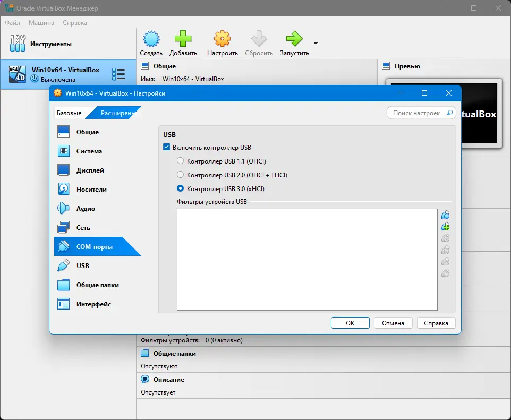The image size is (511, 420).
Task: Click move USB filter down icon
Action: coord(445,273)
